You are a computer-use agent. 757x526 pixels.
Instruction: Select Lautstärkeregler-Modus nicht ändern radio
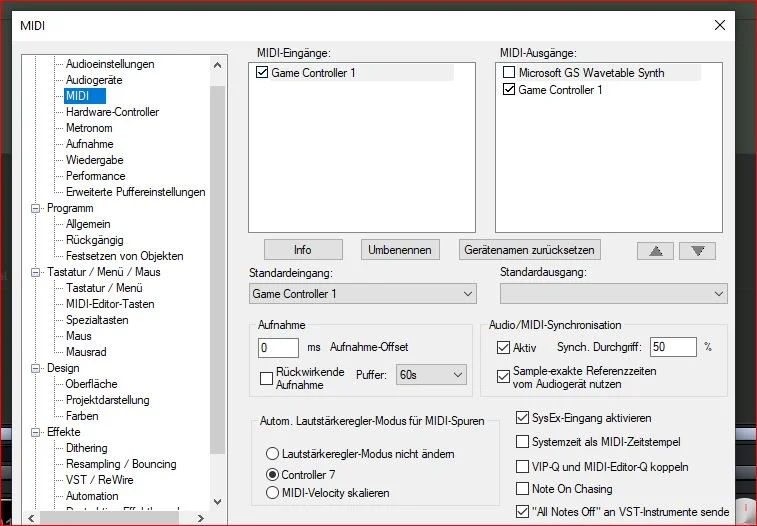(272, 454)
